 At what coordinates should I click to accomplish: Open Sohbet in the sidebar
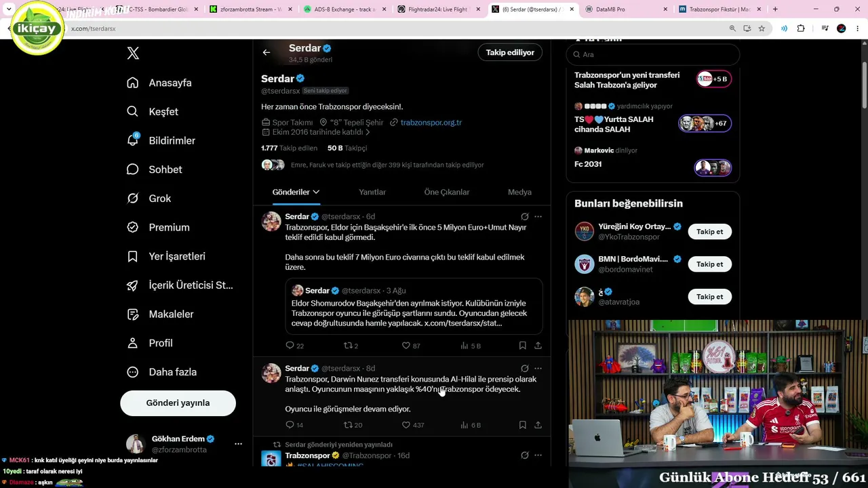tap(155, 169)
